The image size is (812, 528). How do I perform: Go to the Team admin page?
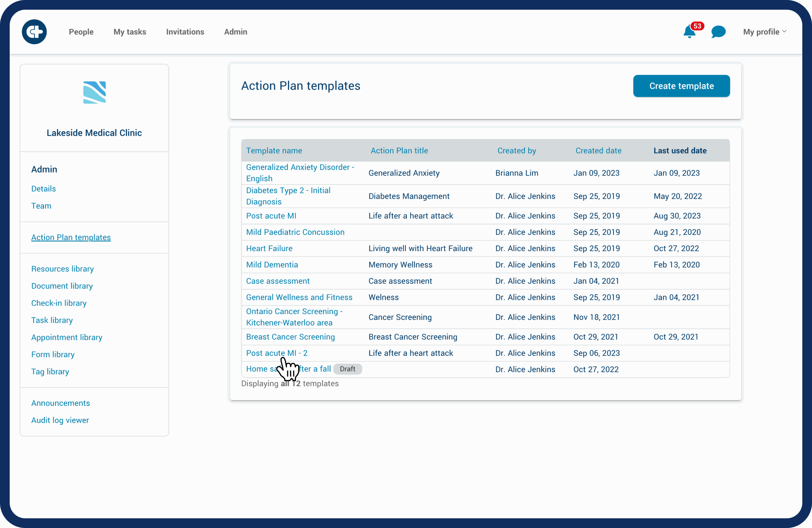click(41, 206)
